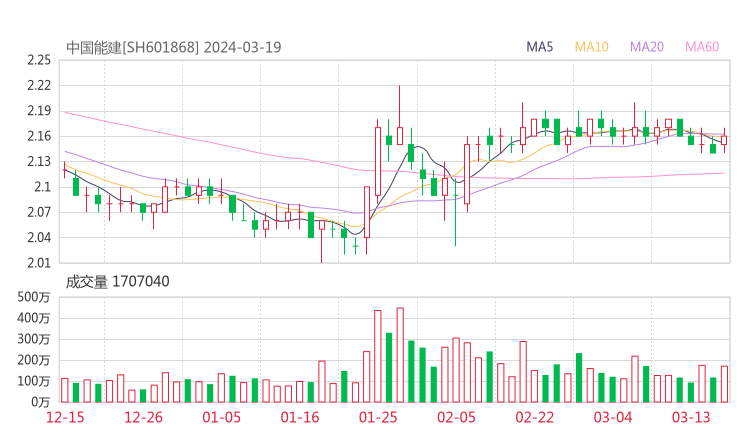Click the 12-15 date label
The width and height of the screenshot is (740, 440).
tap(65, 417)
